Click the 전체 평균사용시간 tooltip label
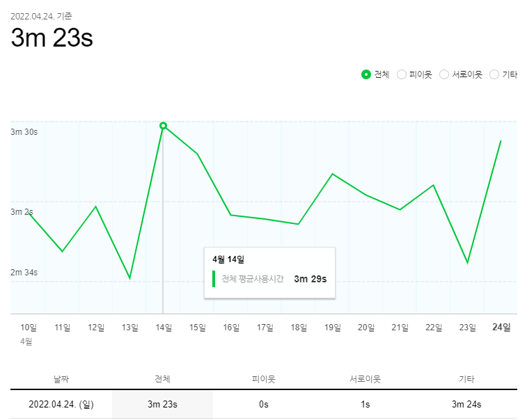 coord(253,279)
